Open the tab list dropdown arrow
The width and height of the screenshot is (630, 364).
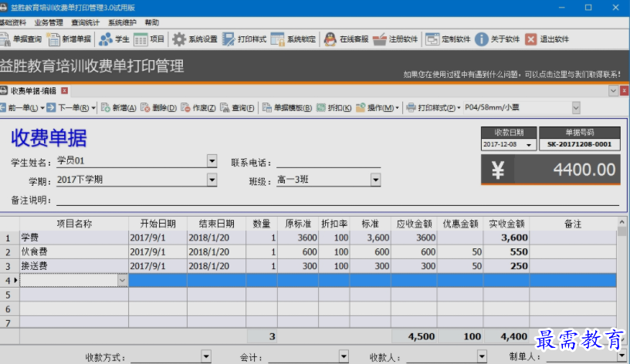[613, 91]
